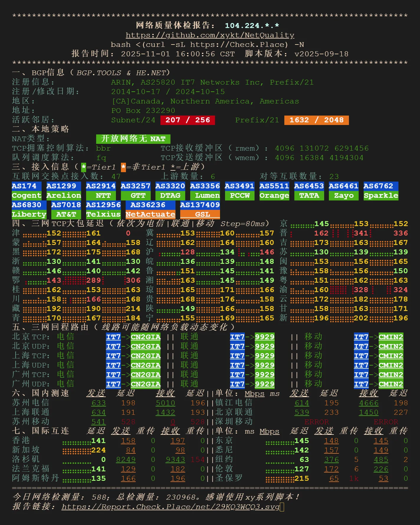The height and width of the screenshot is (525, 420).
Task: Open the Report.Check.Place SVG report link
Action: pyautogui.click(x=170, y=506)
